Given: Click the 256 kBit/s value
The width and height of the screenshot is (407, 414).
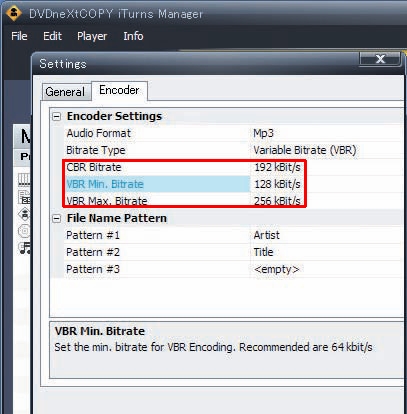Looking at the screenshot, I should click(x=277, y=201).
